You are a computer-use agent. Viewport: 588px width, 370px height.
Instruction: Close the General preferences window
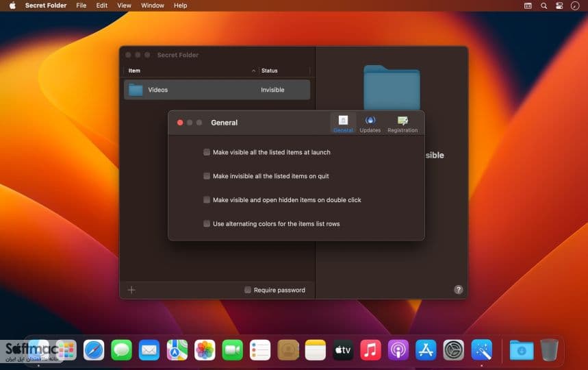(180, 123)
